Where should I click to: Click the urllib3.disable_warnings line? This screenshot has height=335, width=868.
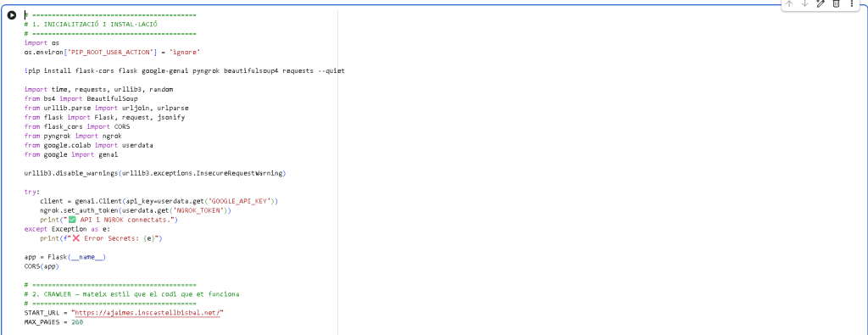[x=155, y=173]
